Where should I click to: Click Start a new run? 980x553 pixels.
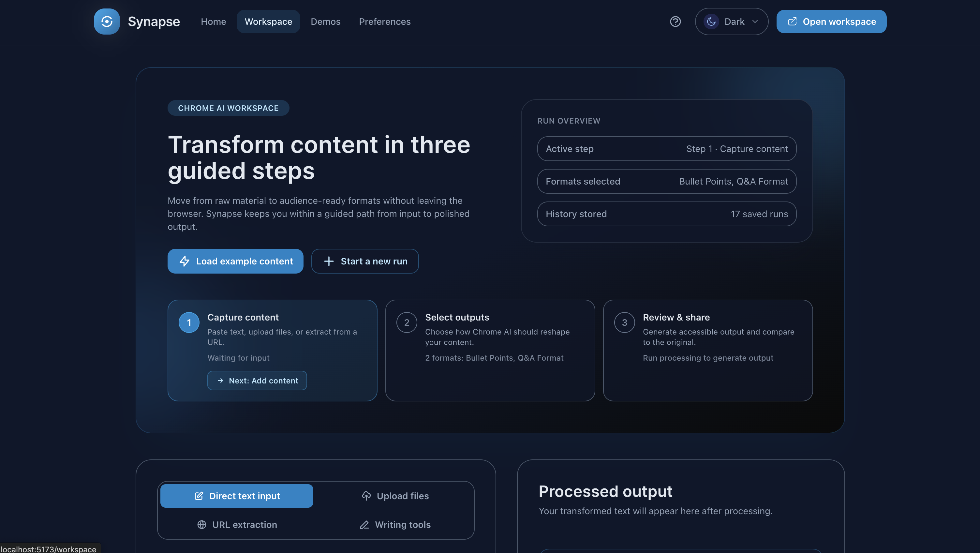click(365, 261)
